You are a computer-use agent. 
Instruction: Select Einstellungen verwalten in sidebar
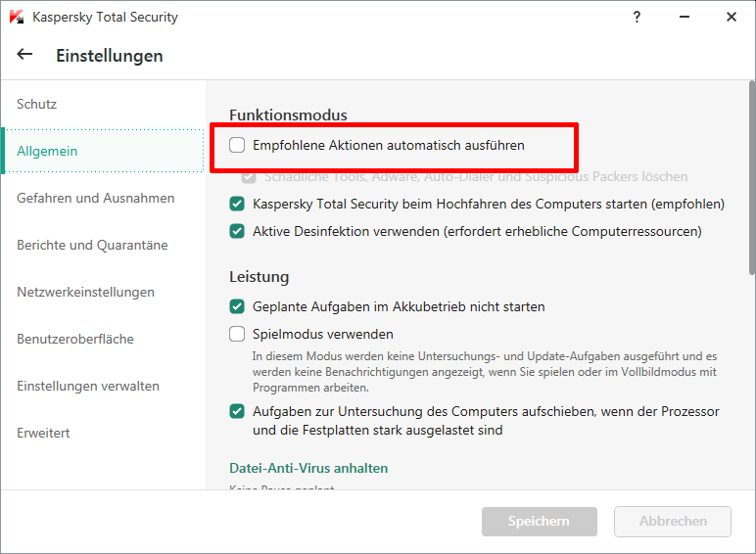coord(88,386)
